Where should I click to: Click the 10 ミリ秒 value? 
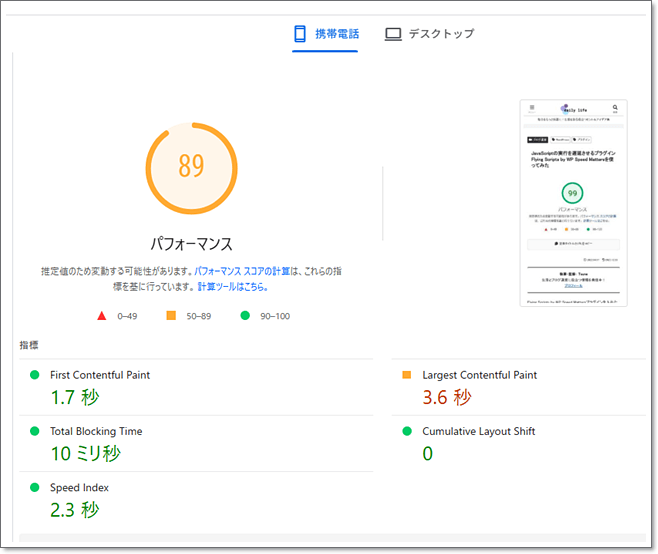point(86,454)
